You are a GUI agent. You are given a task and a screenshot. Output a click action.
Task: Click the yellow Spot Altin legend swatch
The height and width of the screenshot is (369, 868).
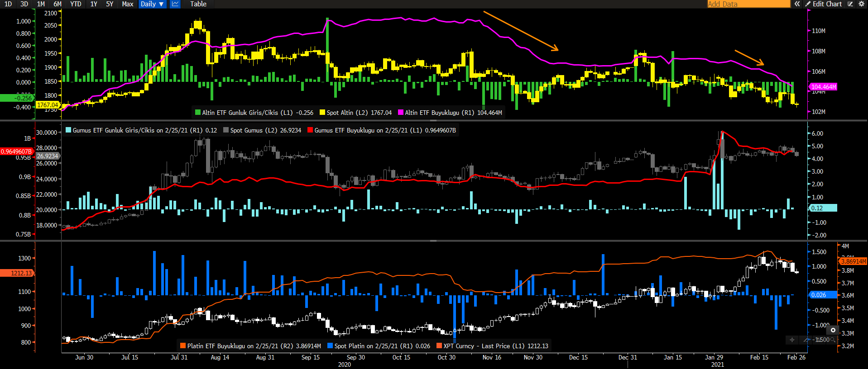pos(322,113)
